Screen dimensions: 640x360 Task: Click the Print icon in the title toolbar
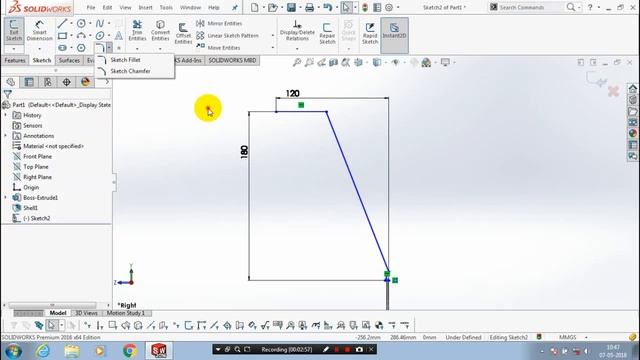click(x=310, y=7)
